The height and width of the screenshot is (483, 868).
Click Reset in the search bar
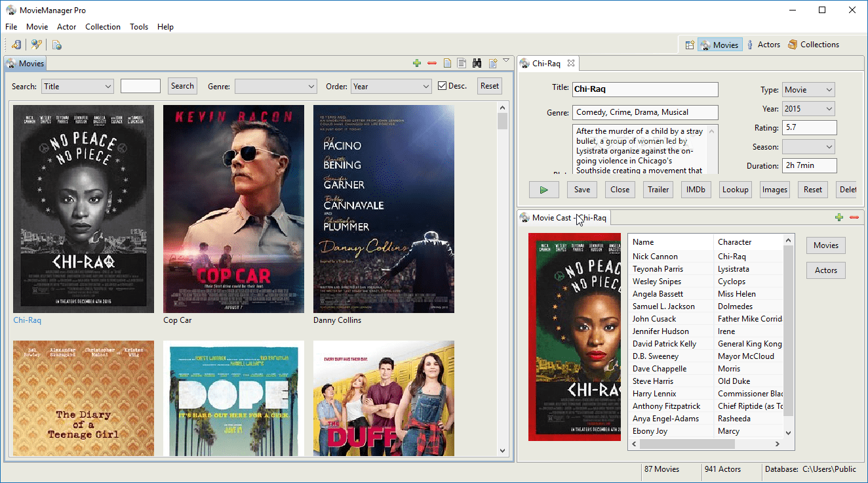(x=490, y=86)
